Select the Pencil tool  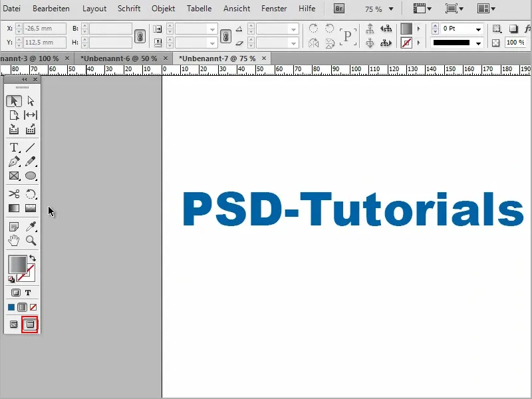pos(31,162)
